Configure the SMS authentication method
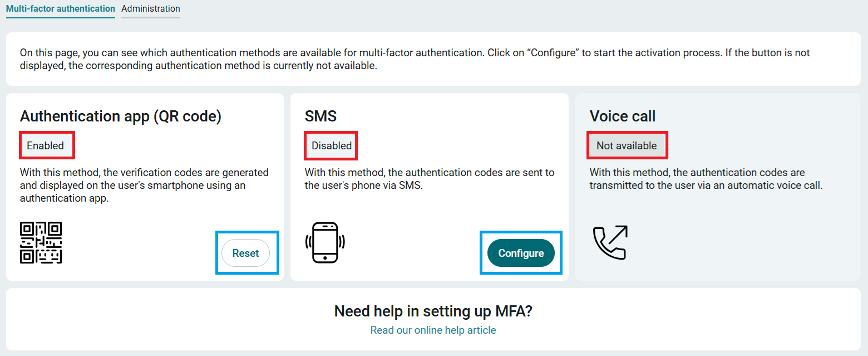 (521, 253)
